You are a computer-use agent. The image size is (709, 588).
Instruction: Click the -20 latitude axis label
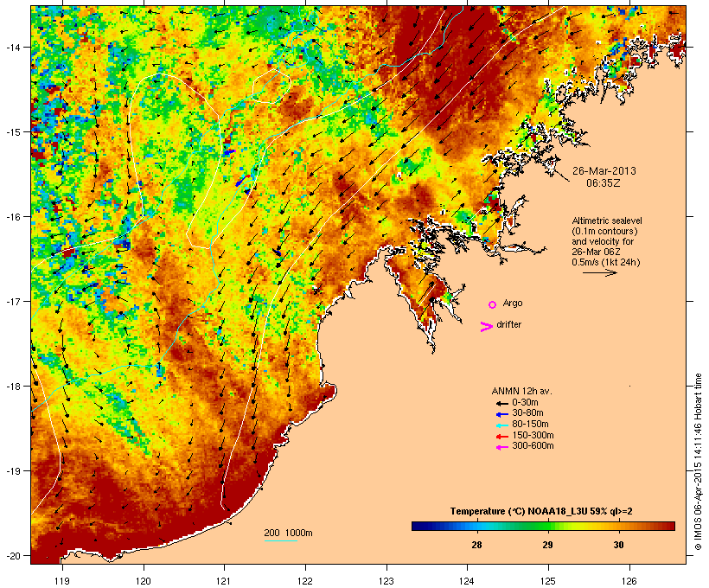13,556
